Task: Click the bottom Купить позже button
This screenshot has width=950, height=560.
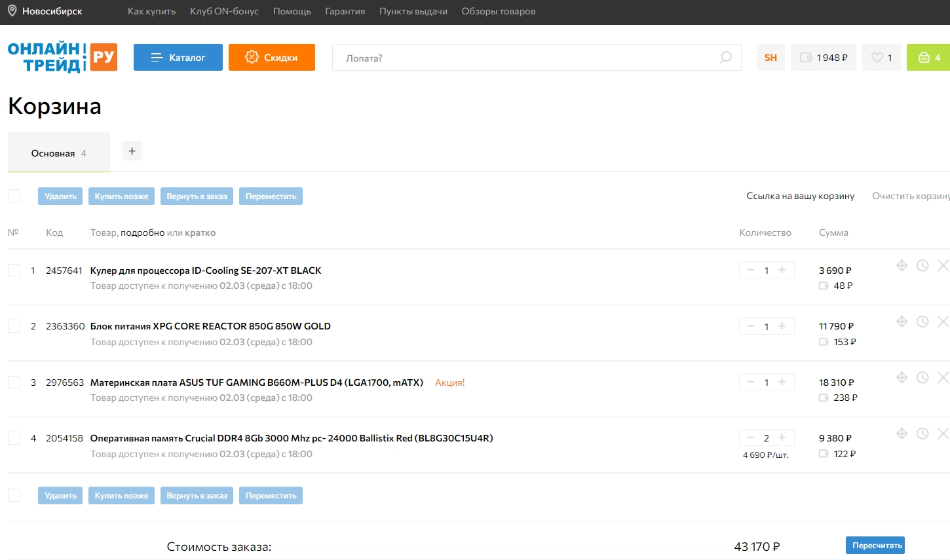Action: pos(122,496)
